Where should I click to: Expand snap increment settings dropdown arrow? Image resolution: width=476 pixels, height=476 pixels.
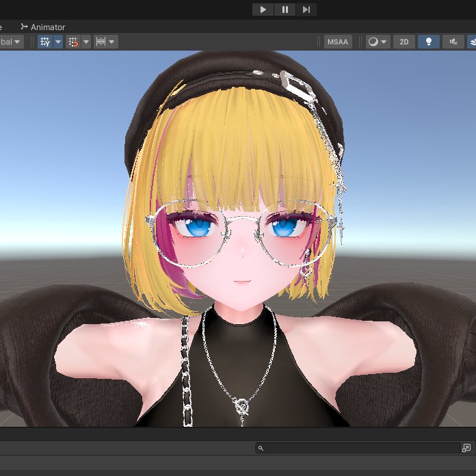(x=111, y=42)
